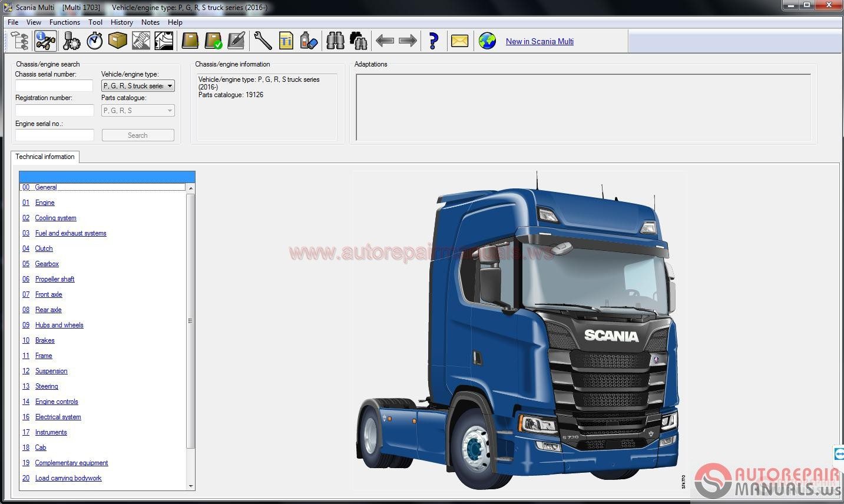Open the Front axle link
Viewport: 844px width, 504px height.
48,294
